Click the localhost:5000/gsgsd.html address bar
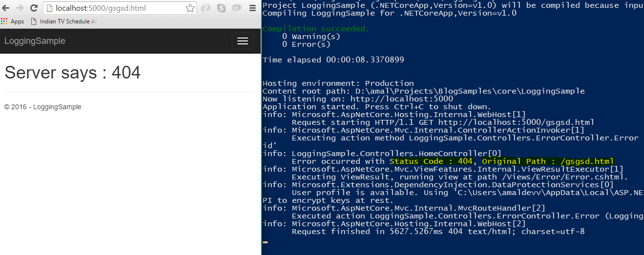The height and width of the screenshot is (255, 644). [x=112, y=8]
